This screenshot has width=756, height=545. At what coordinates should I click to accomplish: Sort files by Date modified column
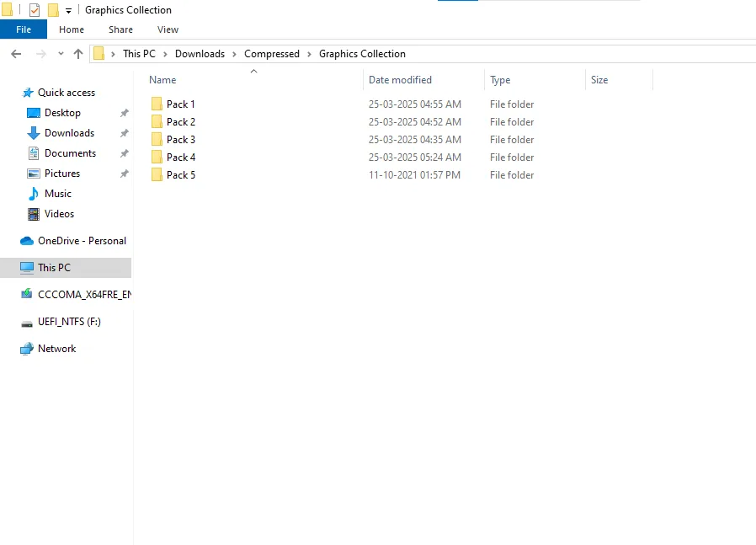(400, 80)
